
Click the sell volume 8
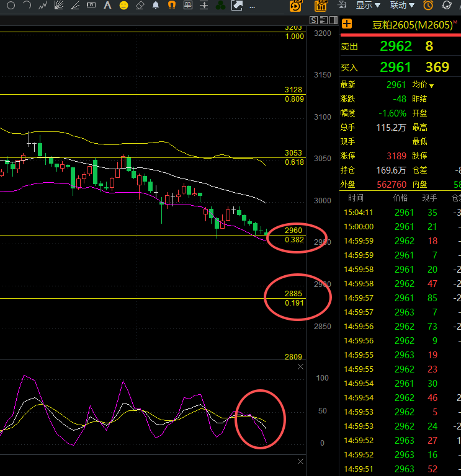(429, 46)
